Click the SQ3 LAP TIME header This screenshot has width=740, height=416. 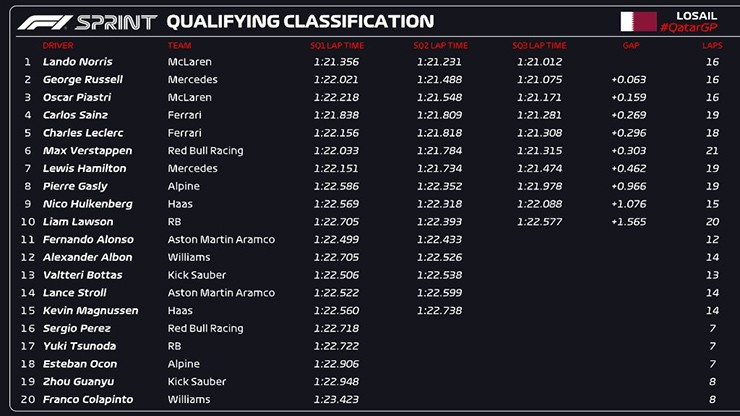click(x=539, y=45)
